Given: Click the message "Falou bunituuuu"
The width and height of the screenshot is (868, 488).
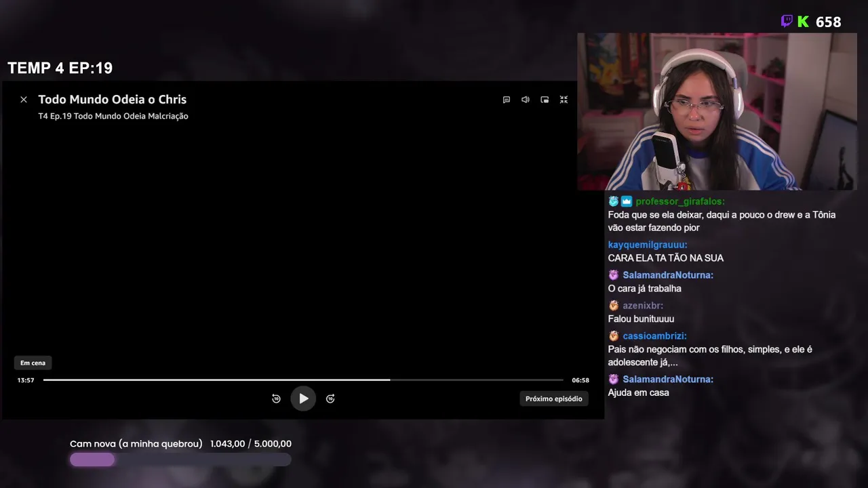Looking at the screenshot, I should click(x=641, y=319).
